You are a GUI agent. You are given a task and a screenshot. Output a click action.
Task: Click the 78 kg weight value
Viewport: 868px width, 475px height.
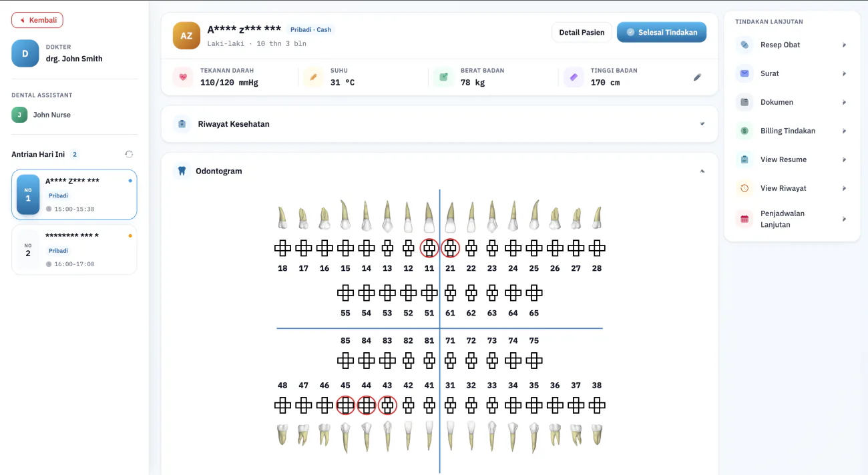473,83
